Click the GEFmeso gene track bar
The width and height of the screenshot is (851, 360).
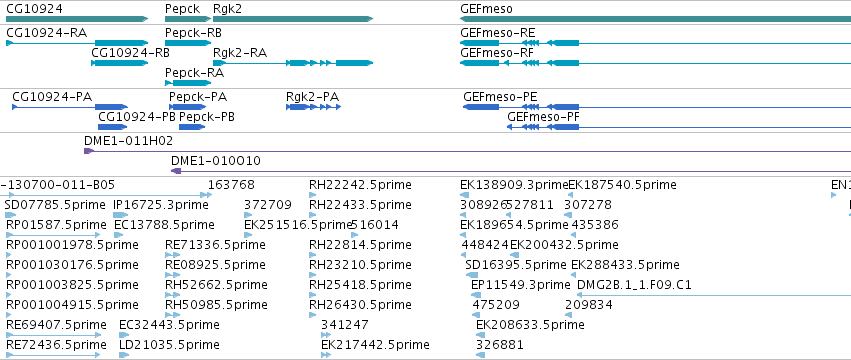coord(655,19)
